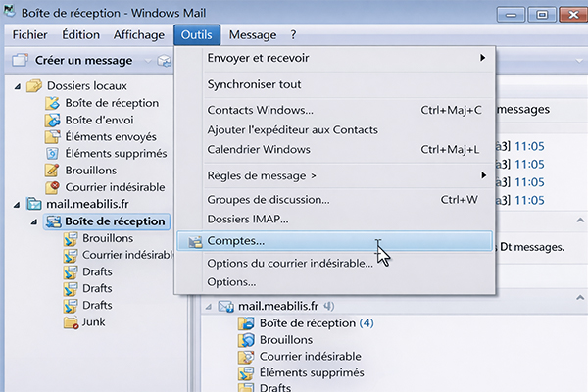Image resolution: width=588 pixels, height=392 pixels.
Task: Open the ? help menu
Action: (x=293, y=35)
